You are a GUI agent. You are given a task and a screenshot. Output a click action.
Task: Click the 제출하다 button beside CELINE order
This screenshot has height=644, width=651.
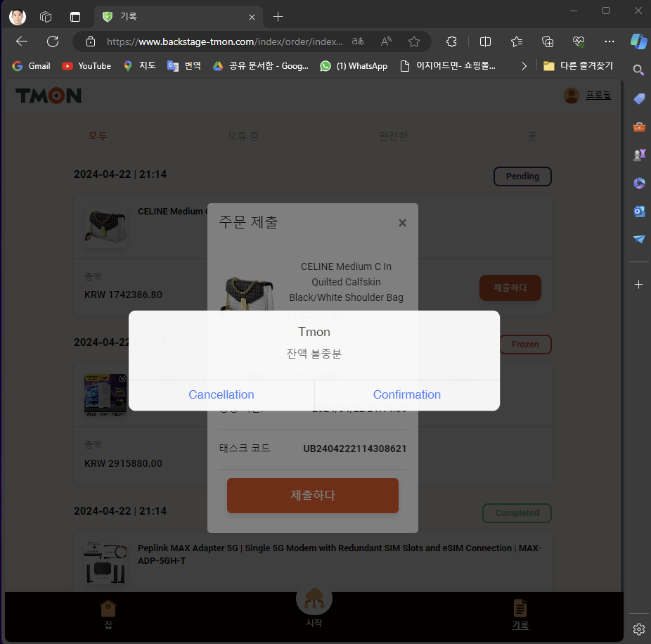[510, 288]
